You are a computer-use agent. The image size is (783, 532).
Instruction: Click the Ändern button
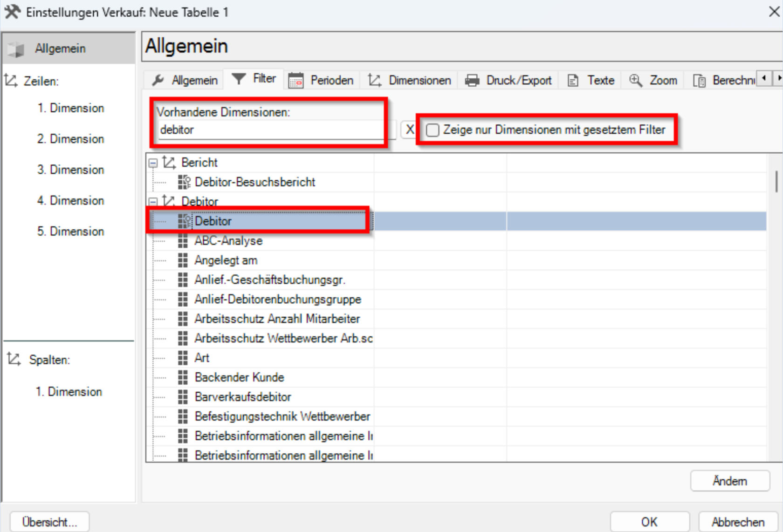tap(730, 481)
